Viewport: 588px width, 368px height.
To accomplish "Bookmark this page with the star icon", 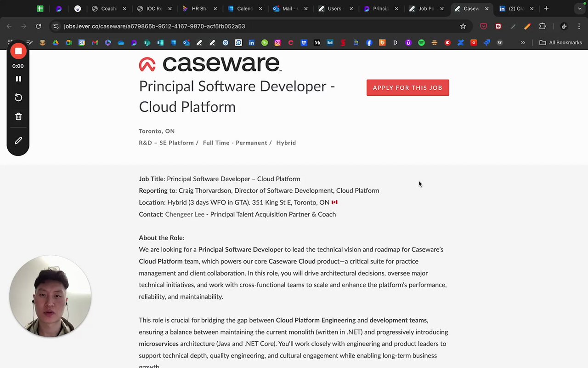I will coord(463,26).
